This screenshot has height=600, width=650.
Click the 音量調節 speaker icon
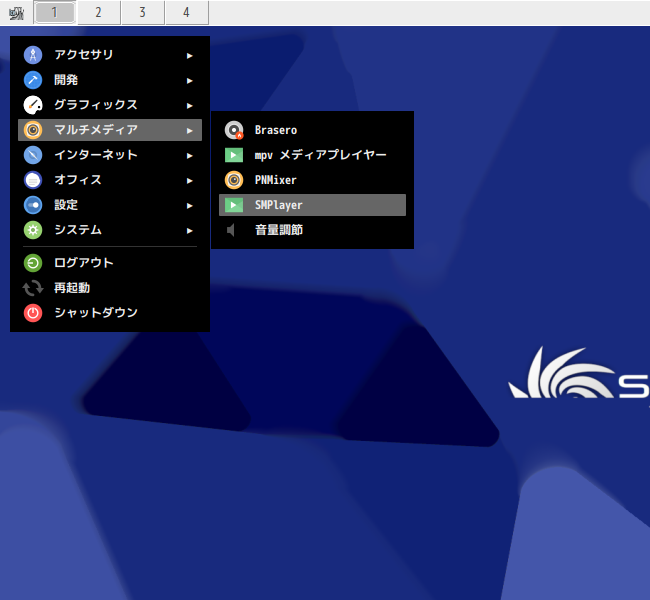pyautogui.click(x=231, y=230)
